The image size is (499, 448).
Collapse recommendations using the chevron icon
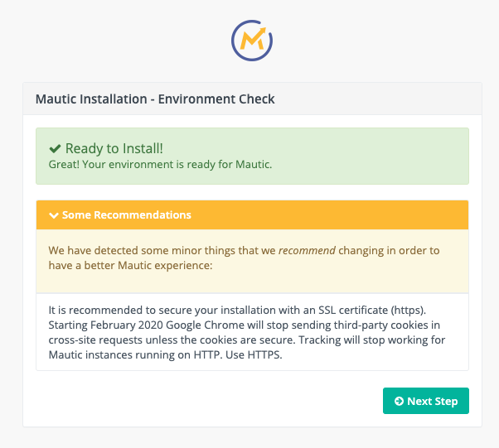point(54,215)
